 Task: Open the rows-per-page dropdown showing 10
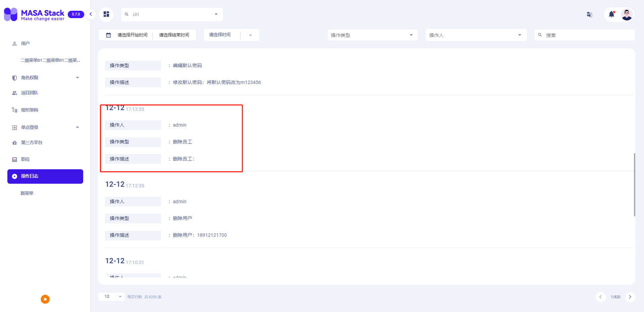click(111, 297)
